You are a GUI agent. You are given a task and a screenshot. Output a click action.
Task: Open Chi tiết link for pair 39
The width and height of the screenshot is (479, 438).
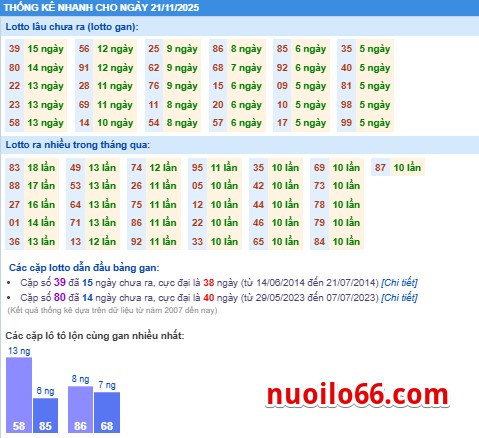[x=399, y=283]
